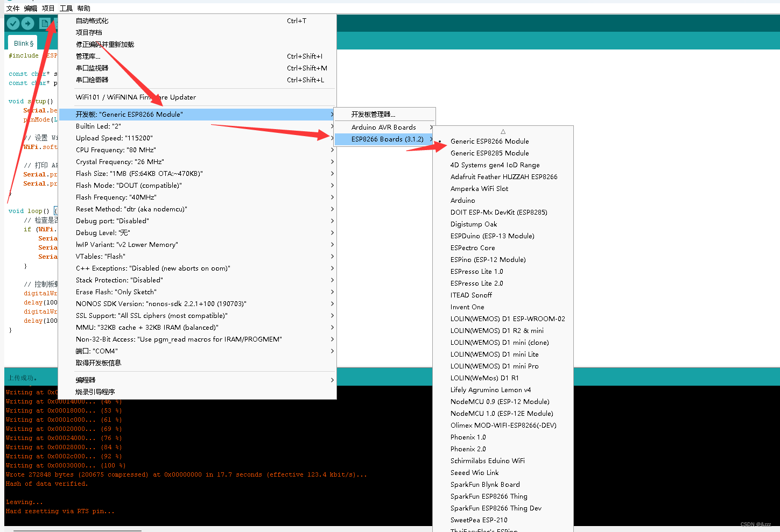Open the 文件 menu
The width and height of the screenshot is (780, 532).
coord(13,8)
